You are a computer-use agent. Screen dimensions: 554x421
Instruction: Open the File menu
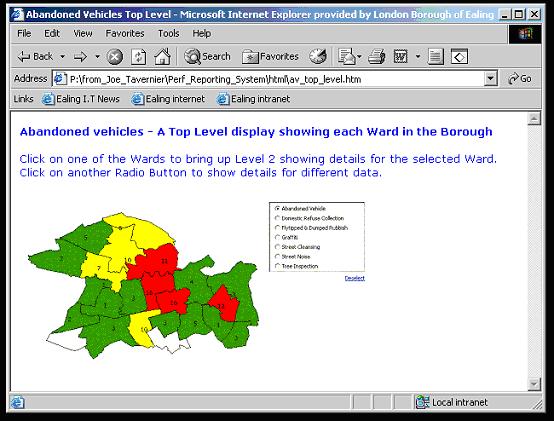24,34
